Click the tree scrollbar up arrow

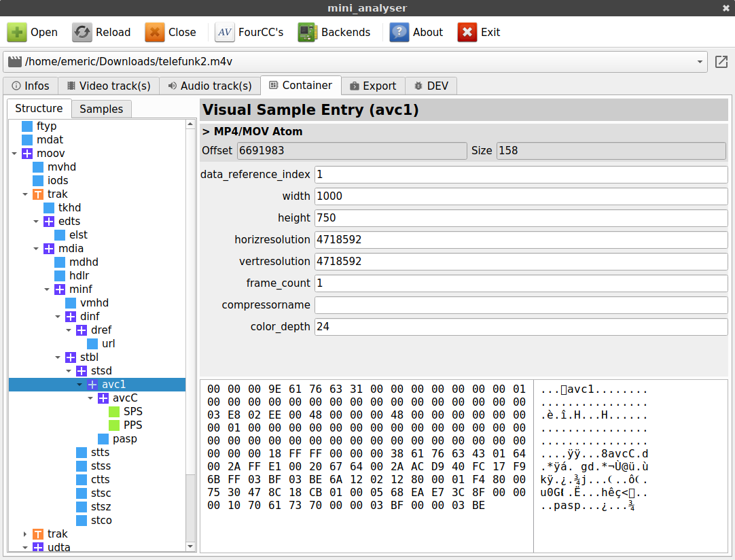pos(190,124)
